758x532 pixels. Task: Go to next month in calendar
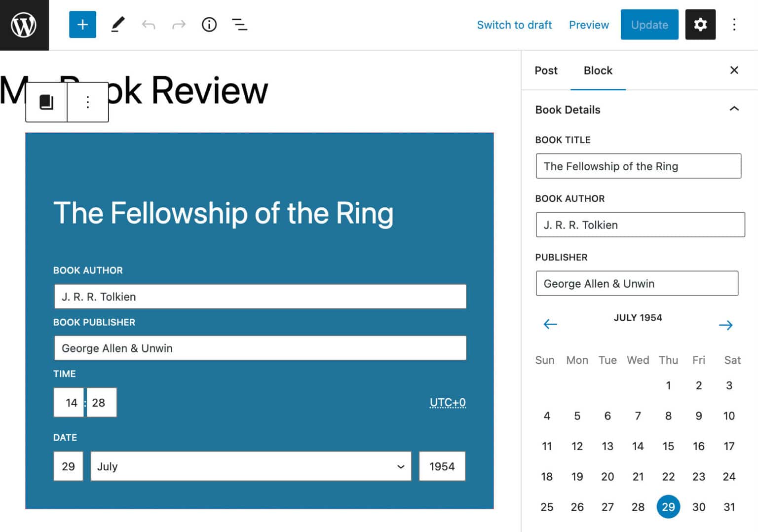click(725, 324)
